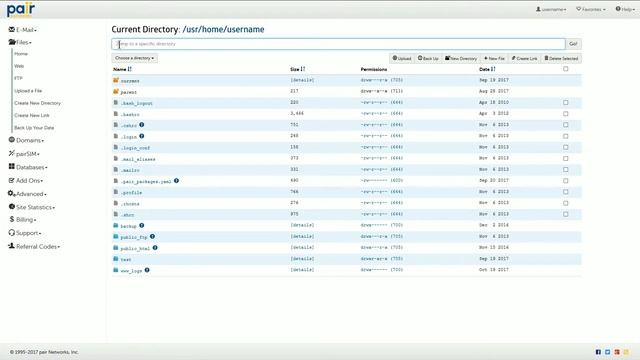The width and height of the screenshot is (640, 360).
Task: Select the .cshrc row checkbox
Action: coord(566,125)
